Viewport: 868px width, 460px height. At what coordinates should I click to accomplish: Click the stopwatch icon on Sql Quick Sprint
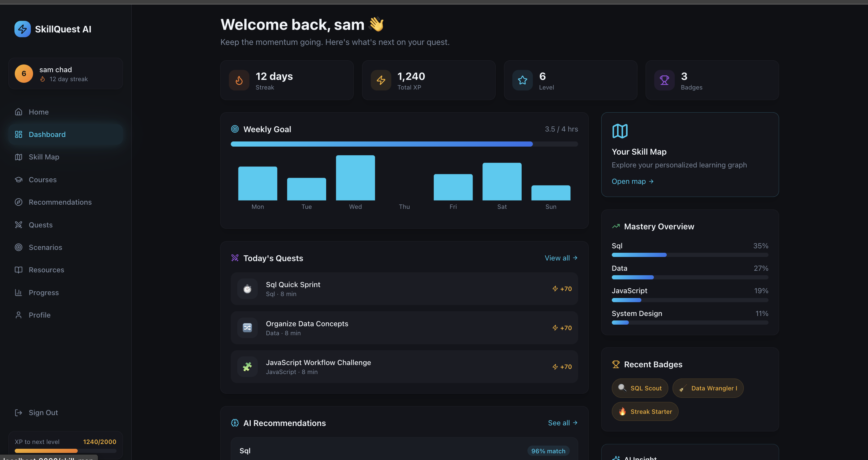[247, 289]
